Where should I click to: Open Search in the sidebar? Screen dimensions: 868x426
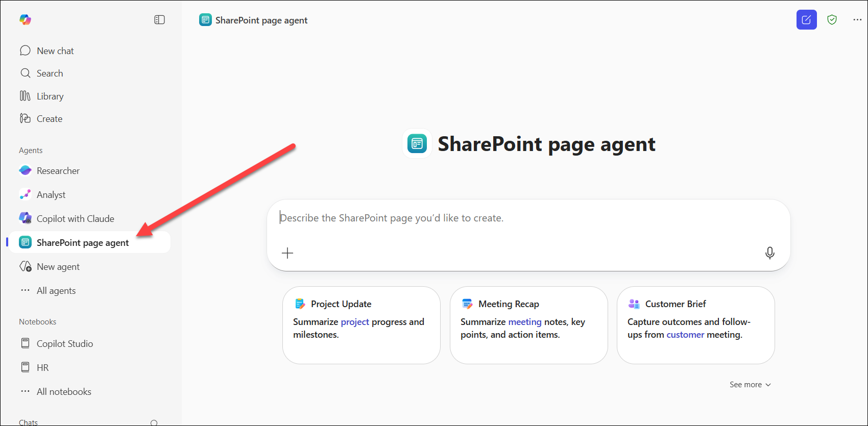click(50, 73)
